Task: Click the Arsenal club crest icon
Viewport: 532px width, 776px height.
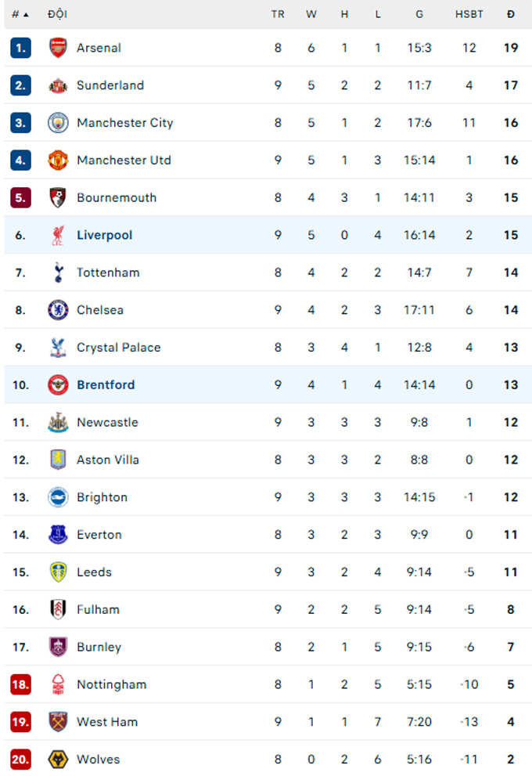Action: (x=58, y=48)
